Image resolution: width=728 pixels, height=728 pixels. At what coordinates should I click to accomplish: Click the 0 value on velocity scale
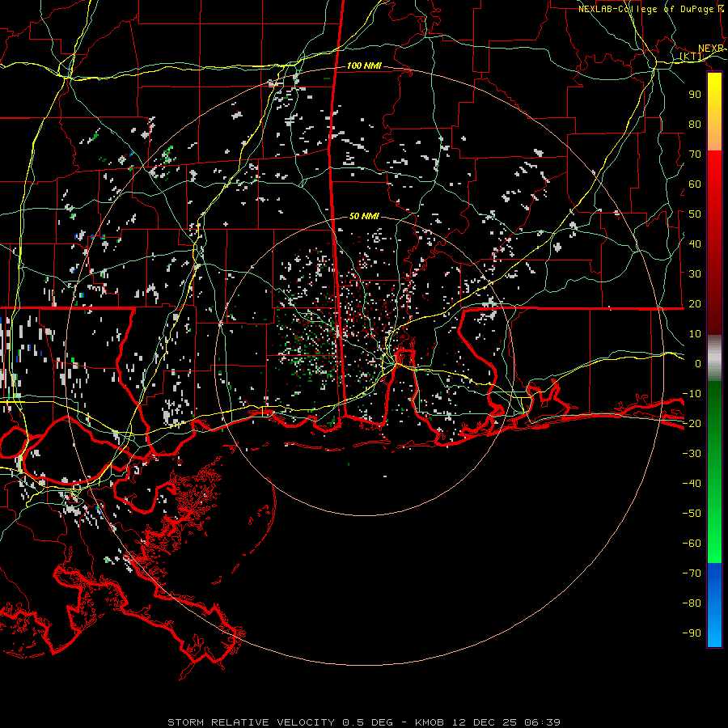click(698, 364)
